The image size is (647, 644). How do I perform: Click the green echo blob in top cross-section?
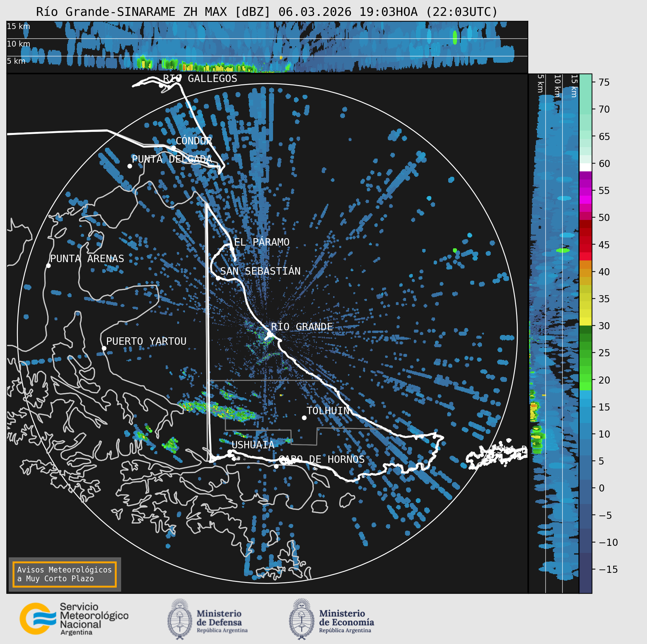455,37
